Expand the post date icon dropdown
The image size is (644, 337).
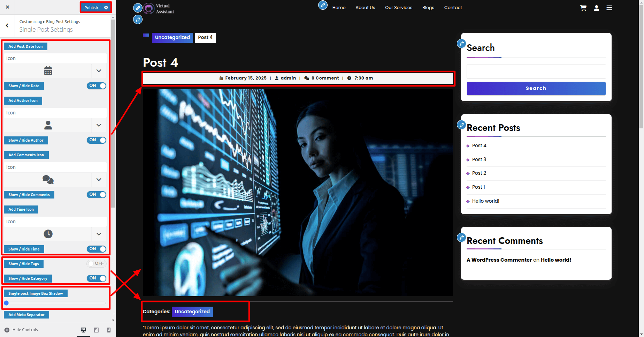coord(99,71)
